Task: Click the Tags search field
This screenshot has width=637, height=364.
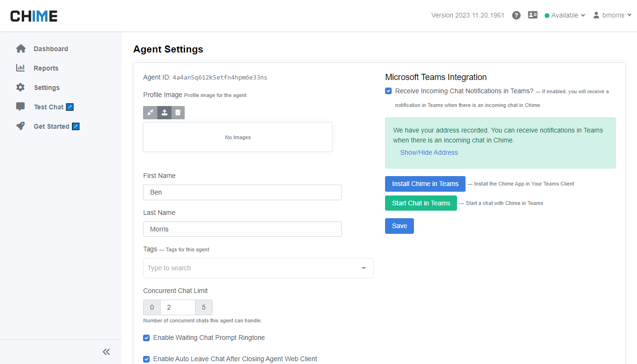Action: click(258, 268)
